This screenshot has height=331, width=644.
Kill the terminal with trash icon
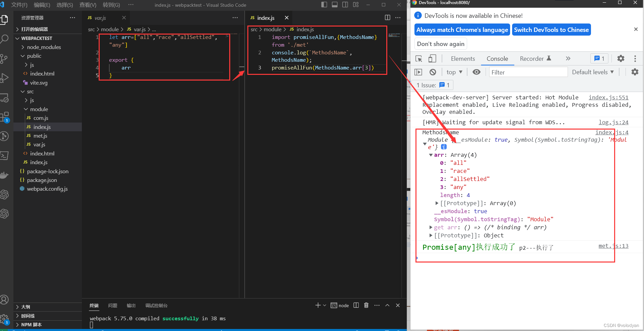(366, 305)
